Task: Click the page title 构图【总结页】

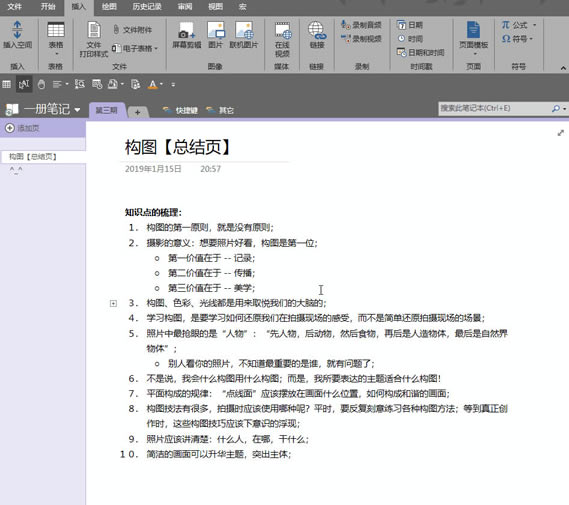Action: tap(178, 147)
